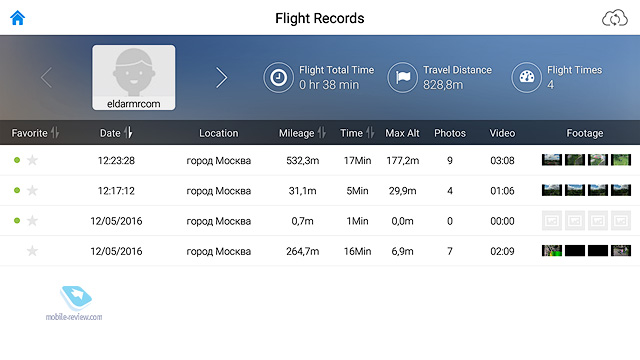This screenshot has width=640, height=360.
Task: Favorite the 12:17:12 flight star
Action: (32, 191)
